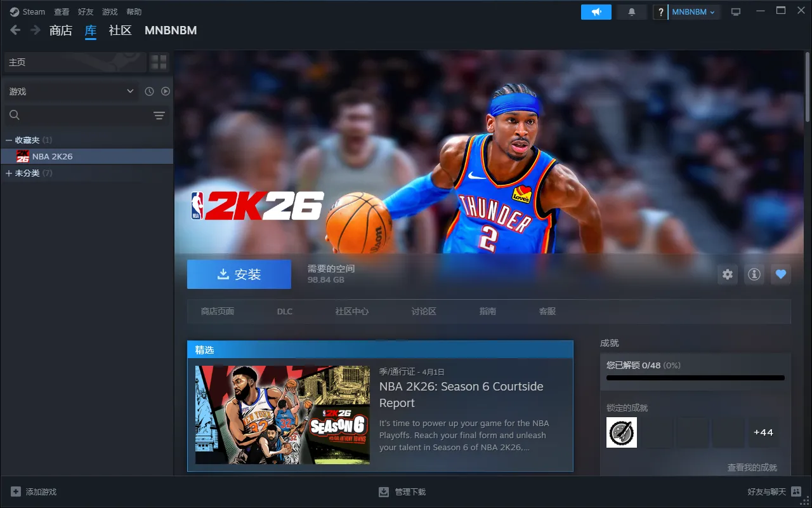Switch to the DLC tab

[285, 311]
